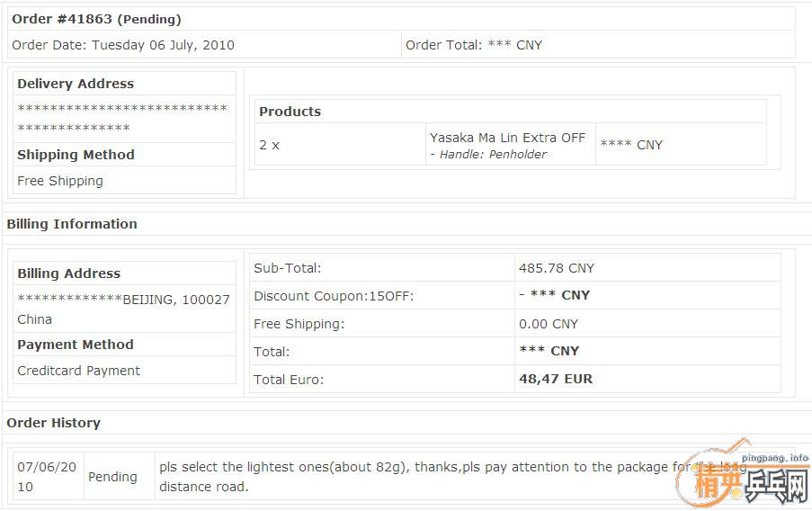Click the Order History section heading

click(53, 423)
